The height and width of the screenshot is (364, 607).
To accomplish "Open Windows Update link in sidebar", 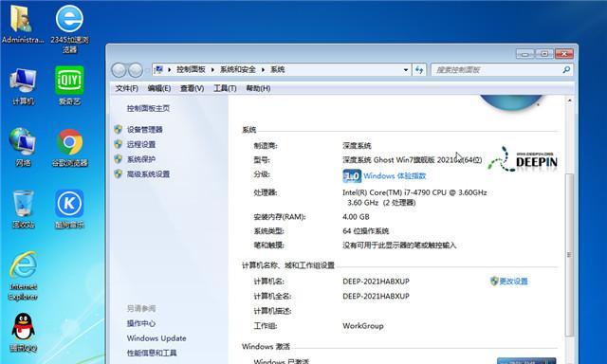I will click(156, 338).
